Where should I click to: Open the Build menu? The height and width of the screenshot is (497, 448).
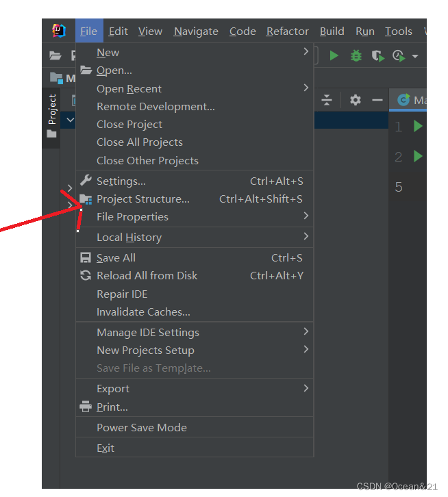click(332, 31)
